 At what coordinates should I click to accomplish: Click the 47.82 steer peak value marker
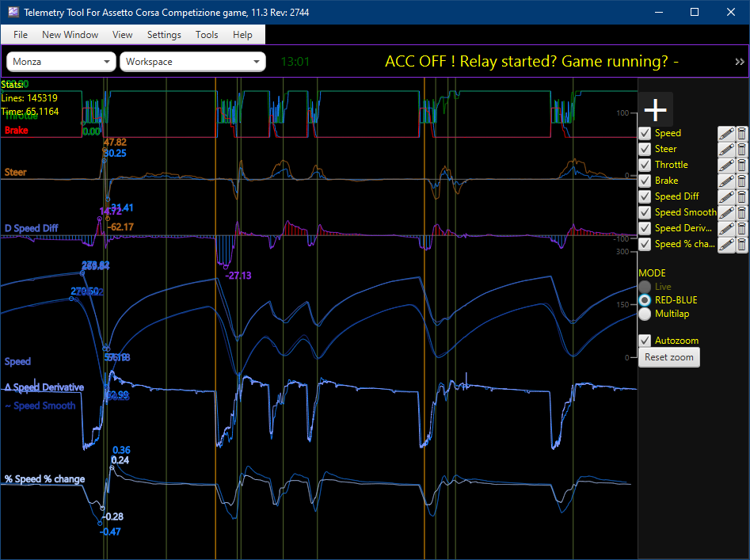click(x=115, y=142)
